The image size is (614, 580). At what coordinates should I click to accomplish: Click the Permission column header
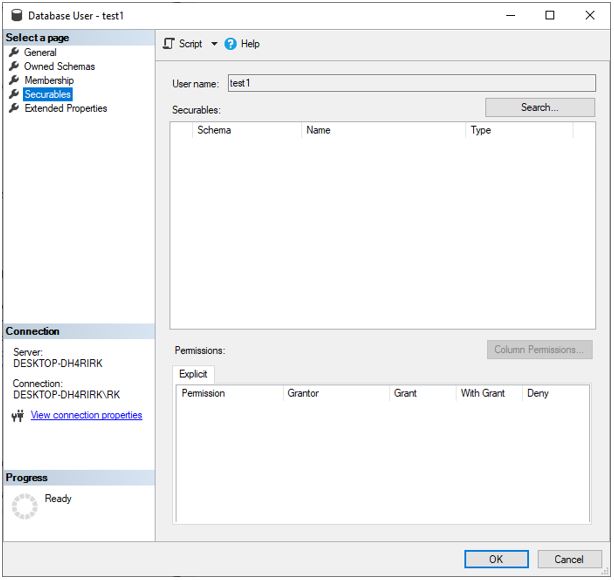[230, 393]
